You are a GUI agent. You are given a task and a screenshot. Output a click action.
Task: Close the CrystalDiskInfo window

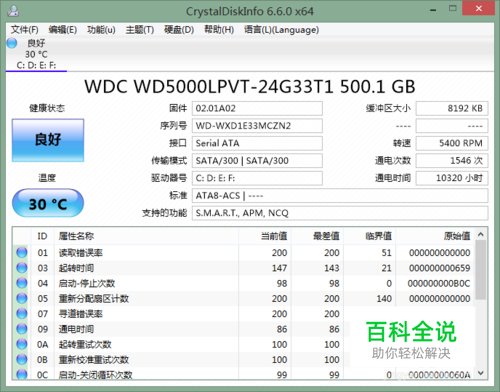click(479, 8)
